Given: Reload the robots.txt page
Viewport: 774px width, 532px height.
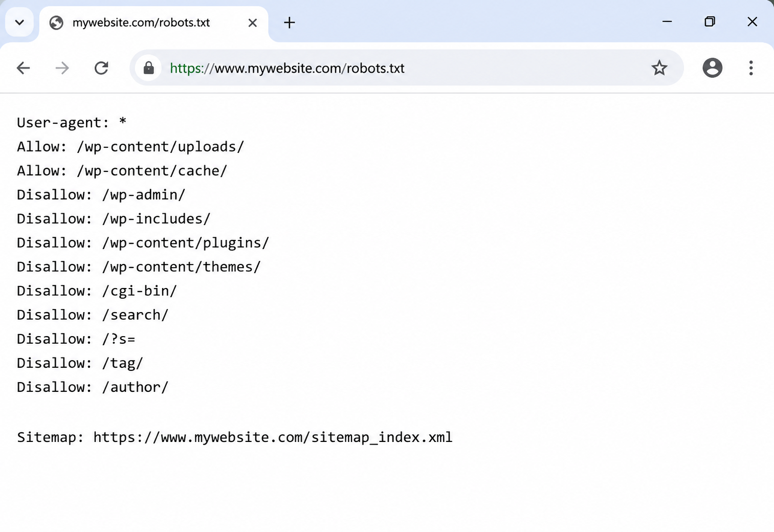Looking at the screenshot, I should click(101, 68).
